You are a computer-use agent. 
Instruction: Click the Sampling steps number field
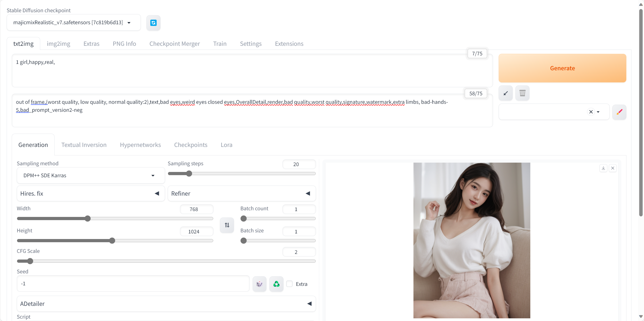click(x=299, y=164)
